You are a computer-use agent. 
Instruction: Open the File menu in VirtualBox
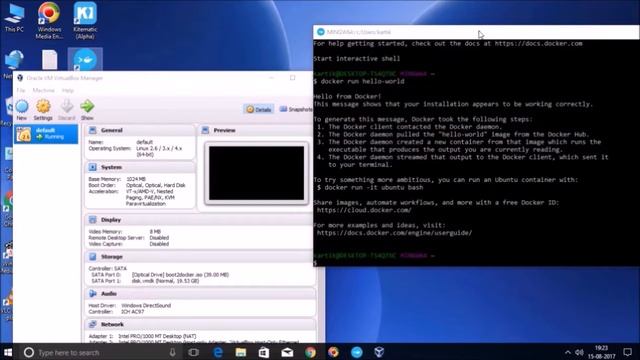pos(21,90)
